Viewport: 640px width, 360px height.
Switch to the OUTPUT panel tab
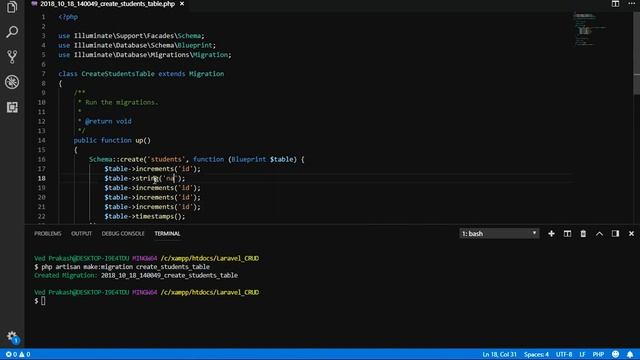point(82,233)
